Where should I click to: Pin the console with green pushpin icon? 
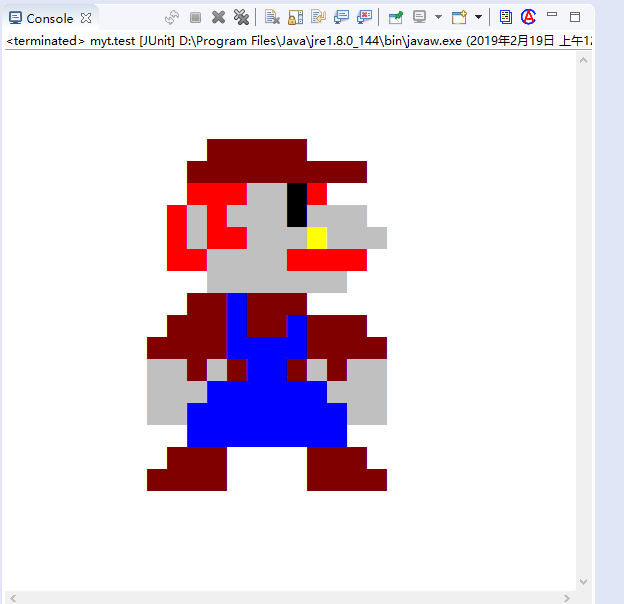tap(396, 17)
